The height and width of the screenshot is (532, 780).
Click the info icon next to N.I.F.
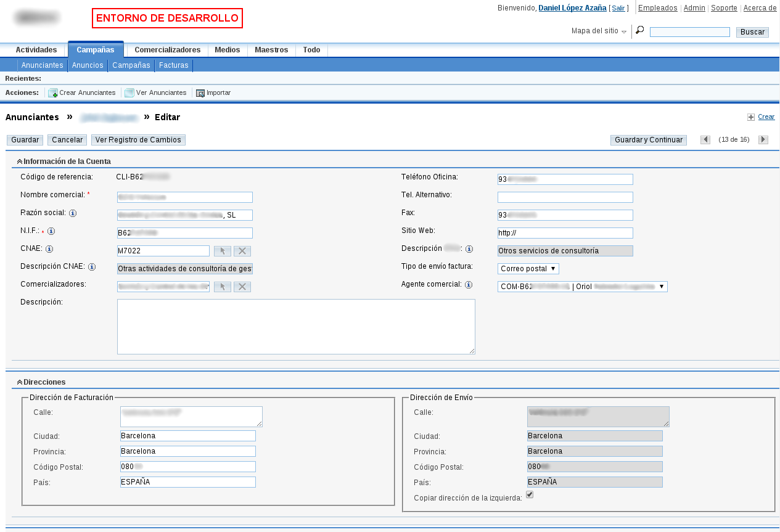click(52, 231)
